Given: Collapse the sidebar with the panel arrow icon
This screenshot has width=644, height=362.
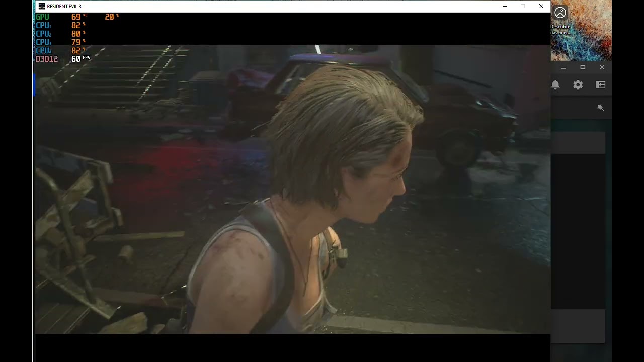Looking at the screenshot, I should 601,85.
